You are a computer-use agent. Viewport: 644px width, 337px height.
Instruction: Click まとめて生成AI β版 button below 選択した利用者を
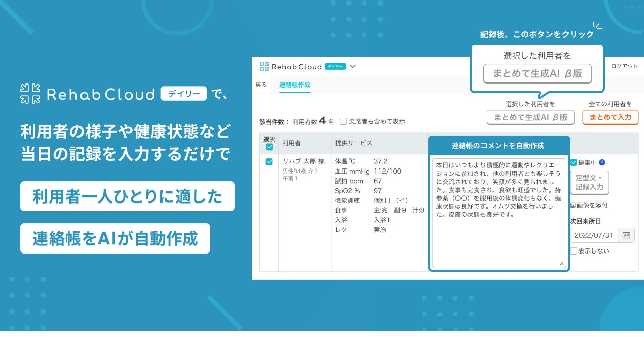[530, 117]
